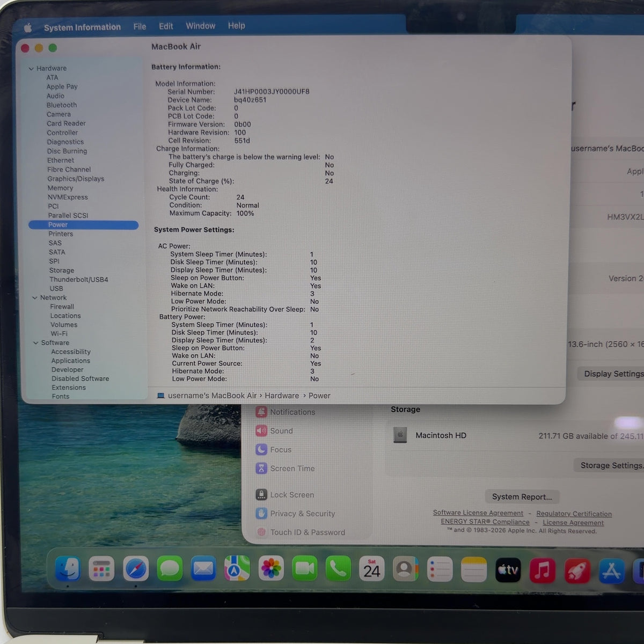Screen dimensions: 644x644
Task: Select Applications under Software
Action: (x=71, y=361)
